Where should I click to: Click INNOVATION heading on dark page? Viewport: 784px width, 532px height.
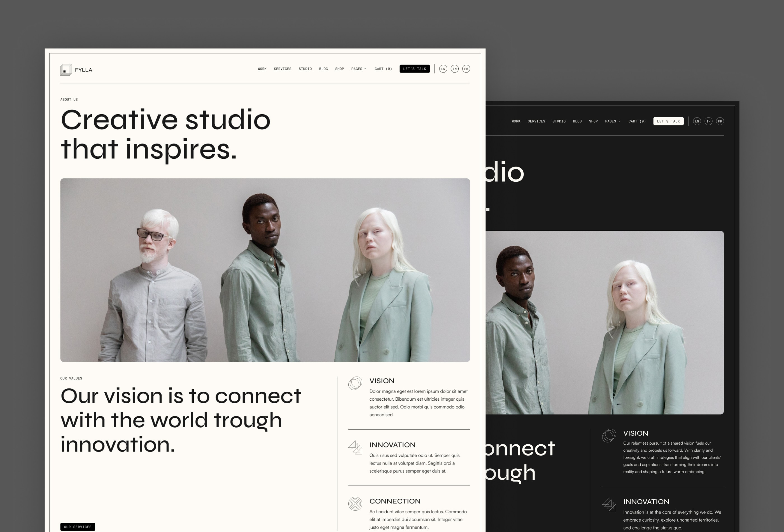tap(646, 502)
